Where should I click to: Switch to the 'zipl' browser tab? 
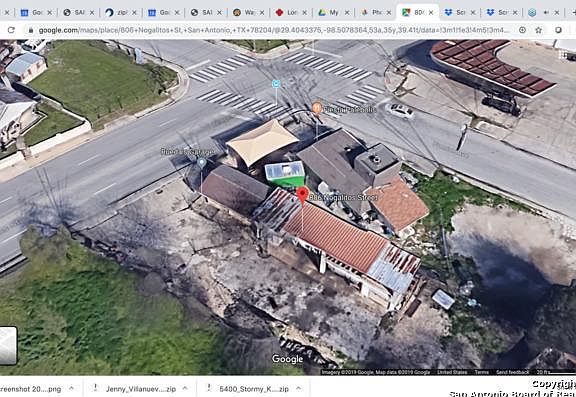point(121,12)
